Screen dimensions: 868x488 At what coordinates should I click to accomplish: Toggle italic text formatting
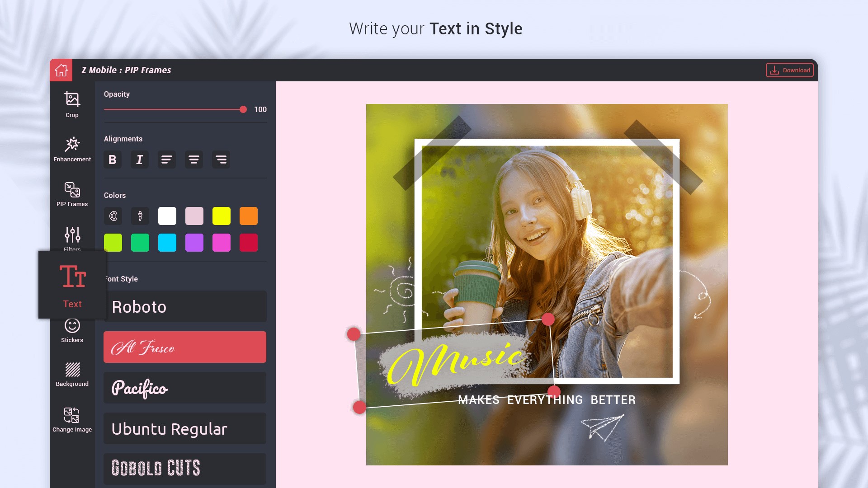pos(140,160)
